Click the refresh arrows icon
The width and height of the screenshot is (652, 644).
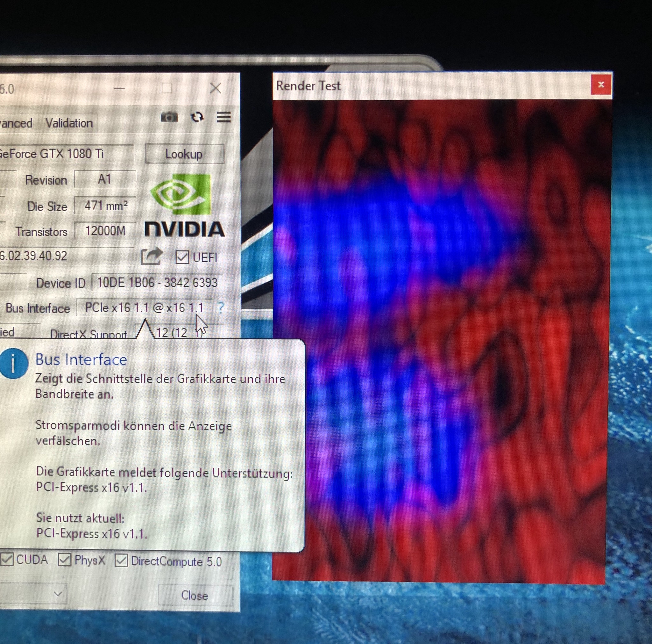pos(197,117)
